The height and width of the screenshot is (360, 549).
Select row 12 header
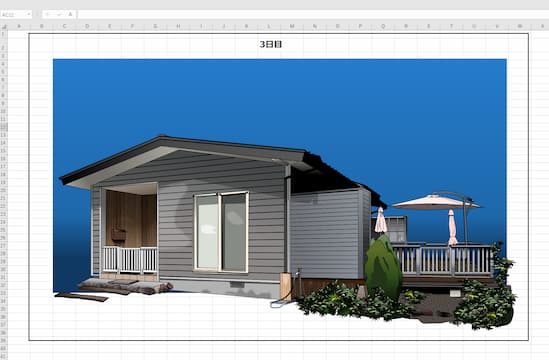point(4,127)
